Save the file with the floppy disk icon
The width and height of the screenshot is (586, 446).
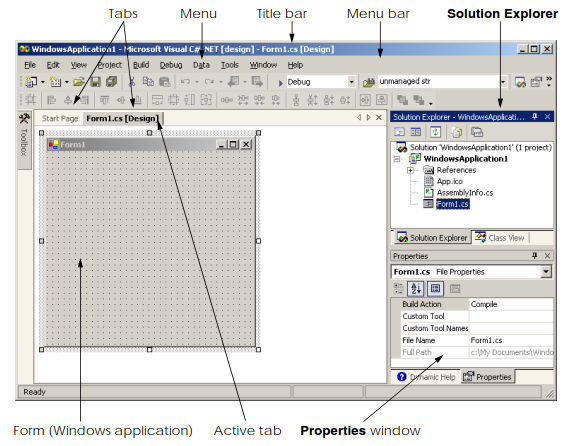96,81
